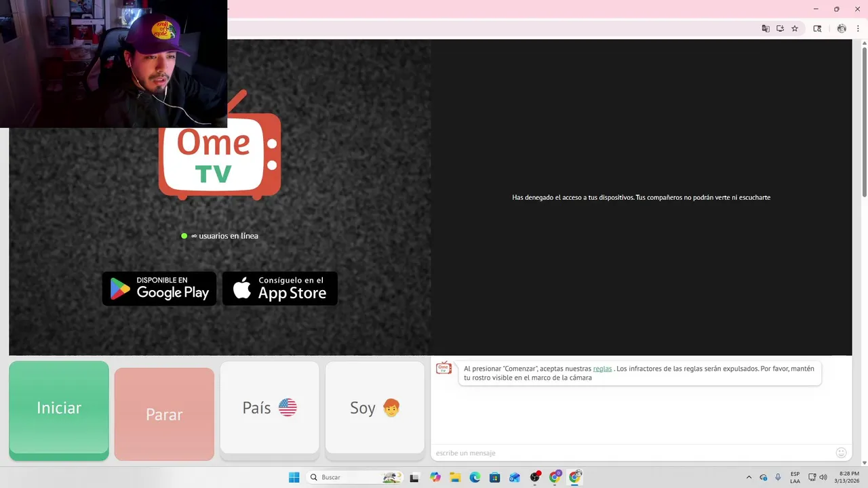Viewport: 868px width, 488px height.
Task: Open Microsoft Store from the taskbar
Action: (495, 477)
